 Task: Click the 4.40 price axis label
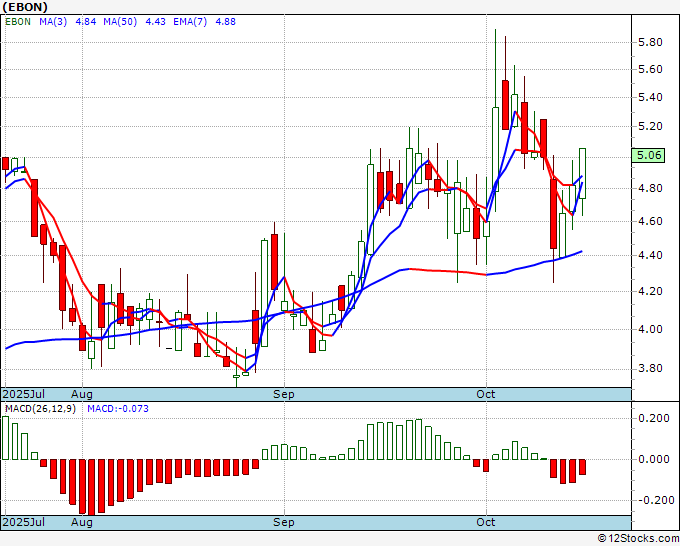point(650,255)
